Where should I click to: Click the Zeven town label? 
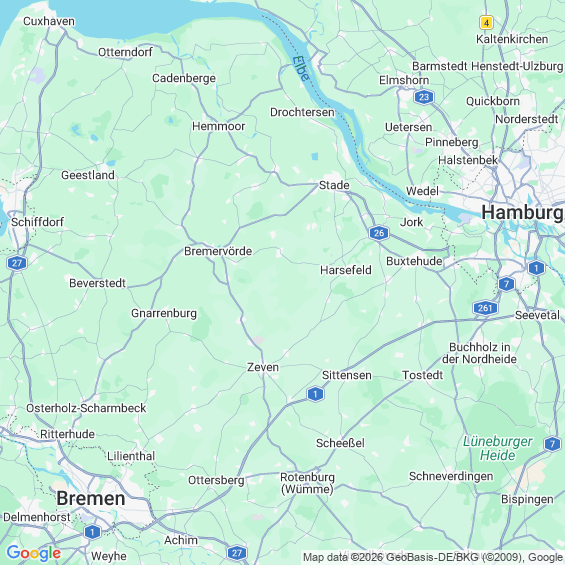263,367
